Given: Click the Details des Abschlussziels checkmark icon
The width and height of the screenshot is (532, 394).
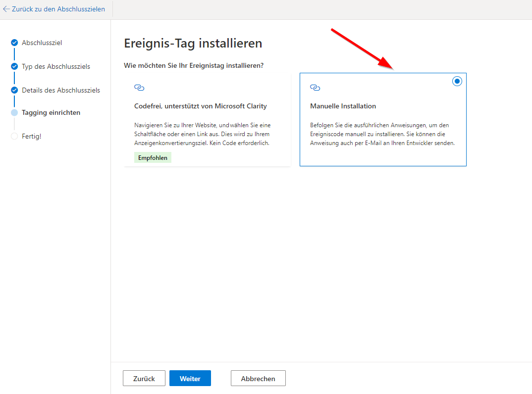Looking at the screenshot, I should click(14, 90).
